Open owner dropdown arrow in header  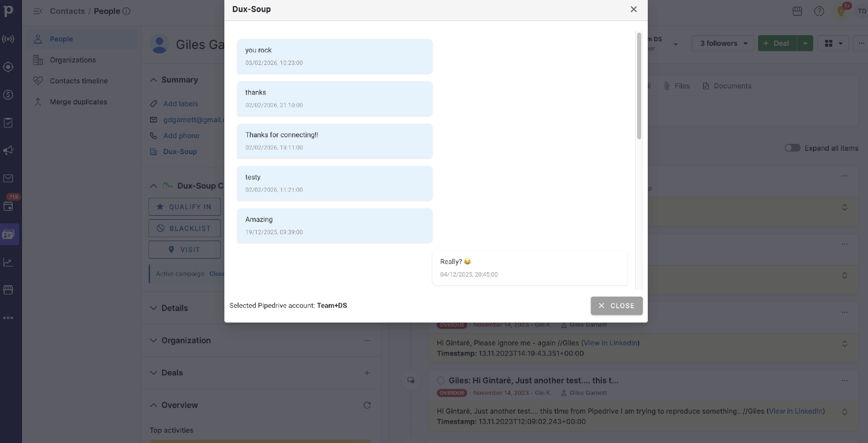pyautogui.click(x=676, y=44)
